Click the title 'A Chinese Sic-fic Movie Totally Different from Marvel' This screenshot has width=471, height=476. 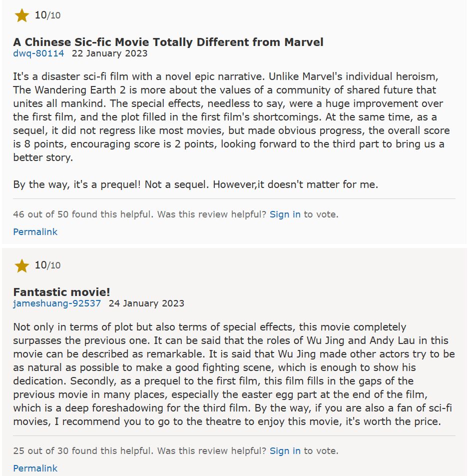168,42
